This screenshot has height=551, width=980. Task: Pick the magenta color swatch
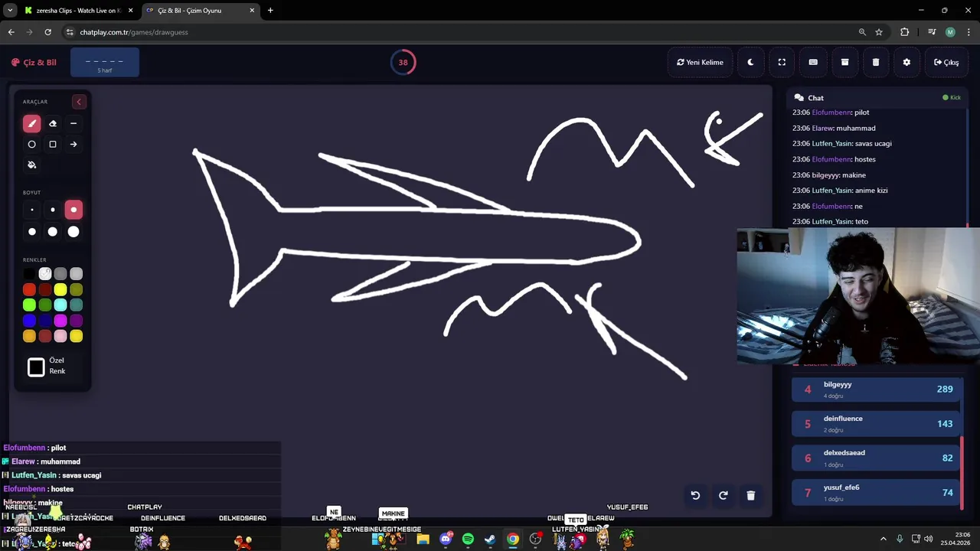[60, 321]
